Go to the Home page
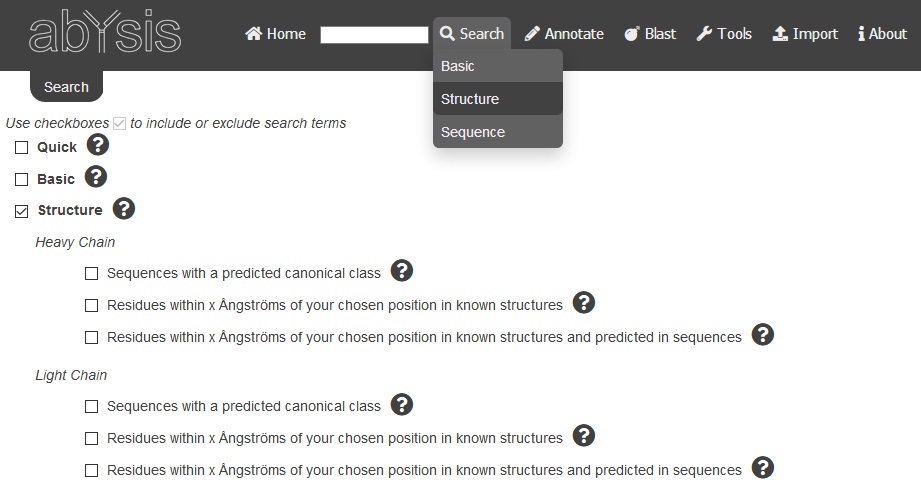The height and width of the screenshot is (500, 921). pyautogui.click(x=275, y=33)
